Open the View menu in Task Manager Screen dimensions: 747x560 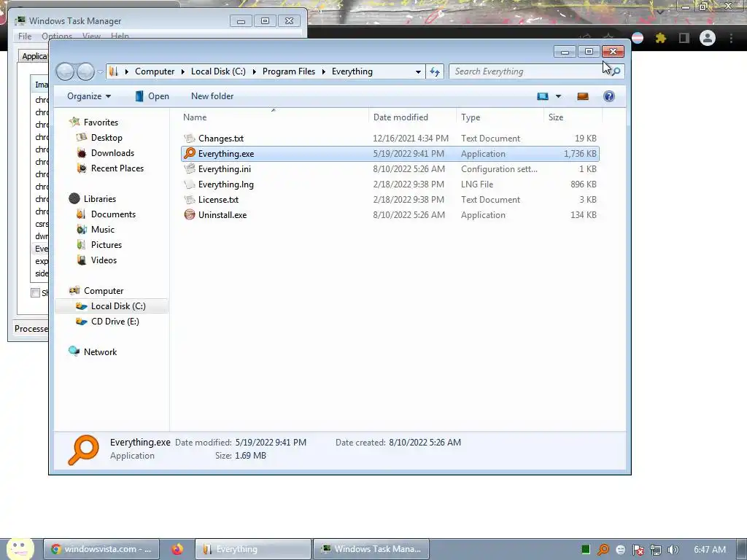pos(91,36)
